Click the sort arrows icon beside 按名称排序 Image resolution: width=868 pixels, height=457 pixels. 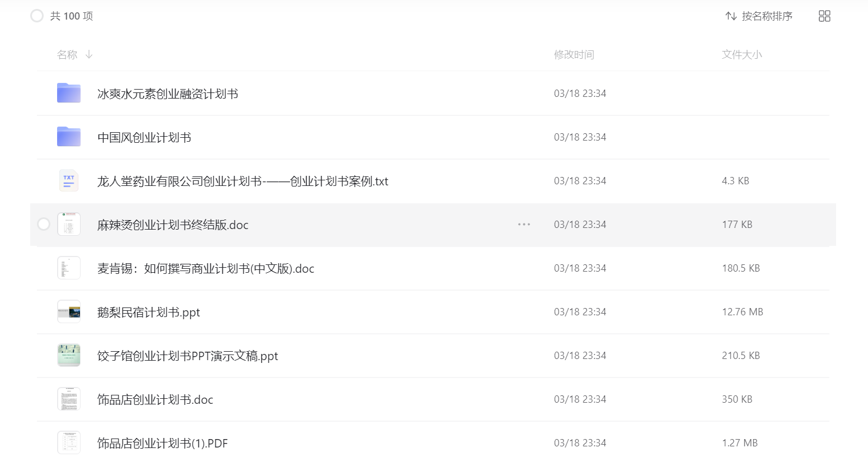(x=731, y=16)
